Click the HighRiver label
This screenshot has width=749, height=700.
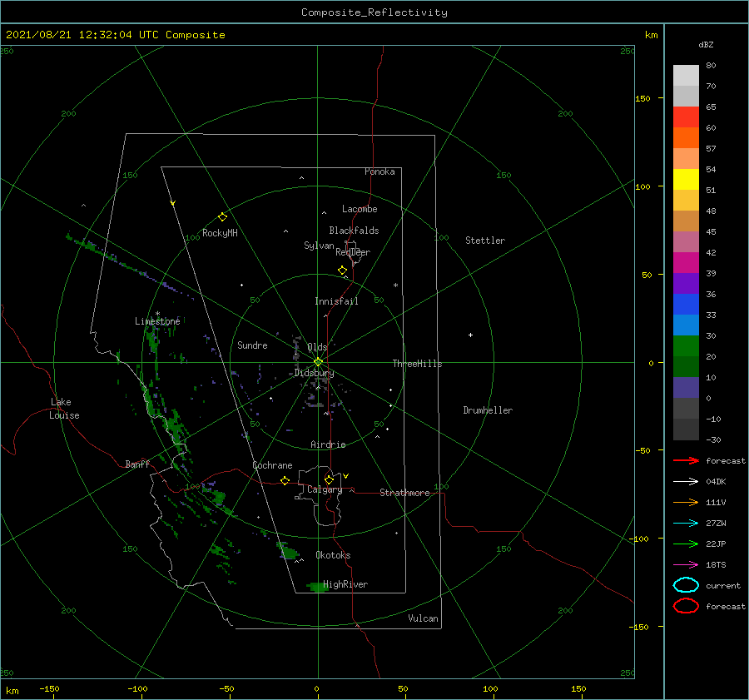[345, 584]
